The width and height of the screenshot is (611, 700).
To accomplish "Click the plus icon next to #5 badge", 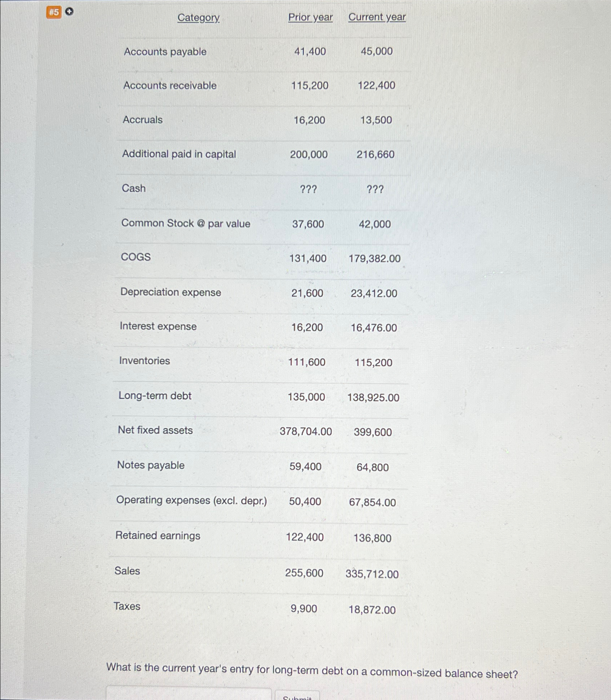I will pos(69,11).
